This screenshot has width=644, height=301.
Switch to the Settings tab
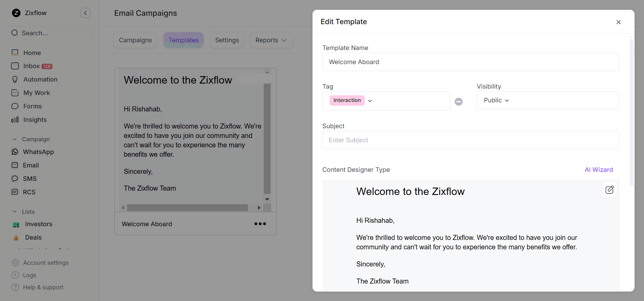227,40
